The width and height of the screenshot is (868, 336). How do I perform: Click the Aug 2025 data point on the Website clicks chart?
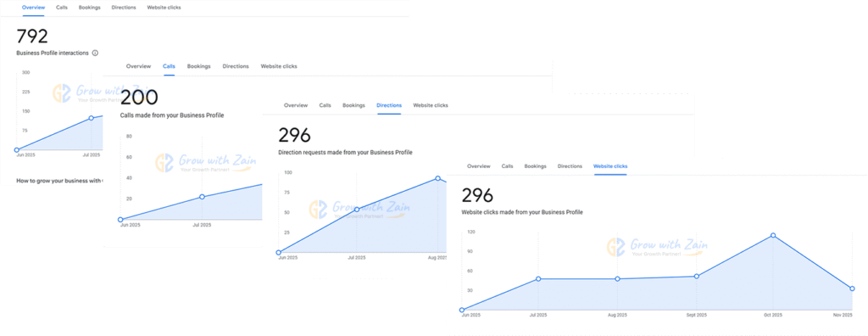[617, 278]
